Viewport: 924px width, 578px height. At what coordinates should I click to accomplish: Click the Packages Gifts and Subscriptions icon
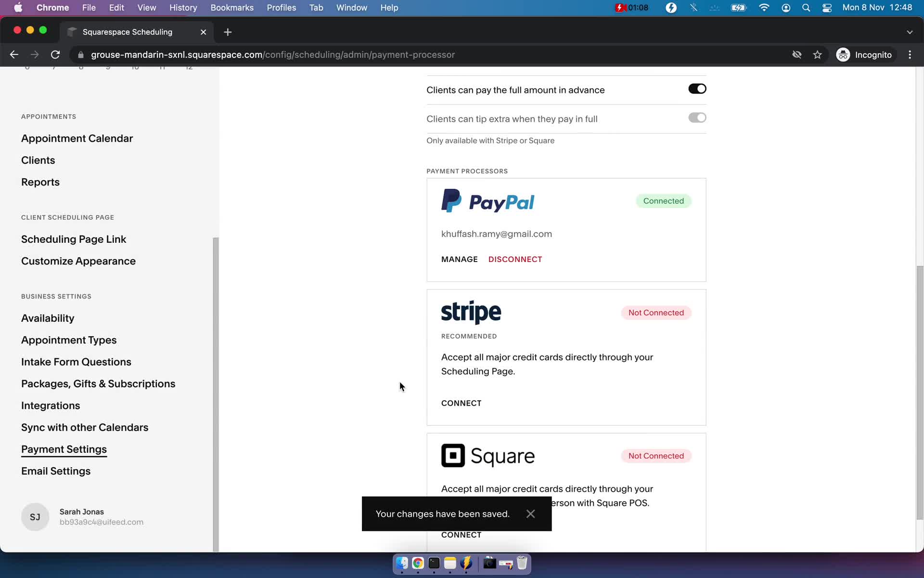98,383
